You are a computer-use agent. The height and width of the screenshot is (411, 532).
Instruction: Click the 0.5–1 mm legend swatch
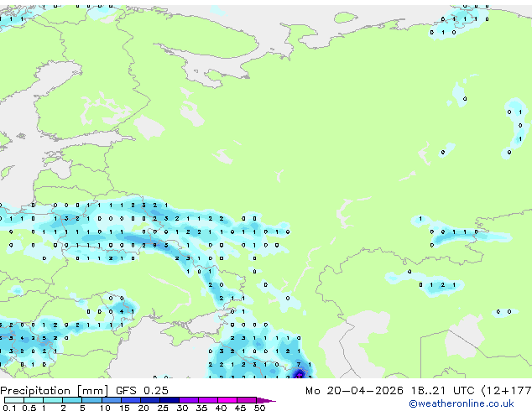(34, 400)
